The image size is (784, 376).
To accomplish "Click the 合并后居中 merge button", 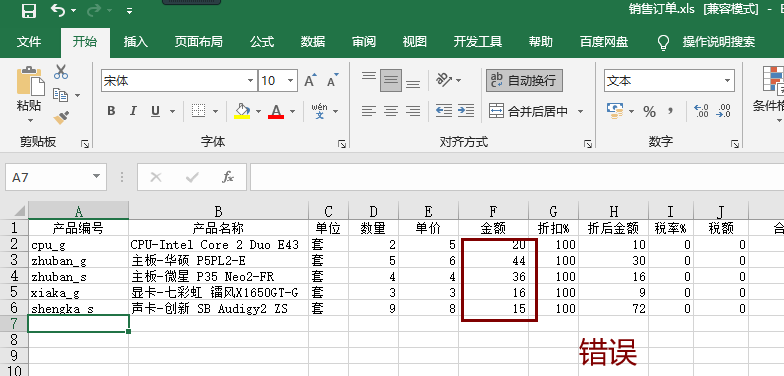I will [529, 112].
